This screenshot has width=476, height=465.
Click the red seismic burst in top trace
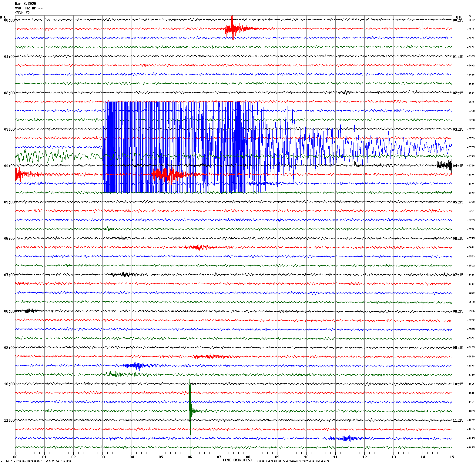tap(233, 29)
